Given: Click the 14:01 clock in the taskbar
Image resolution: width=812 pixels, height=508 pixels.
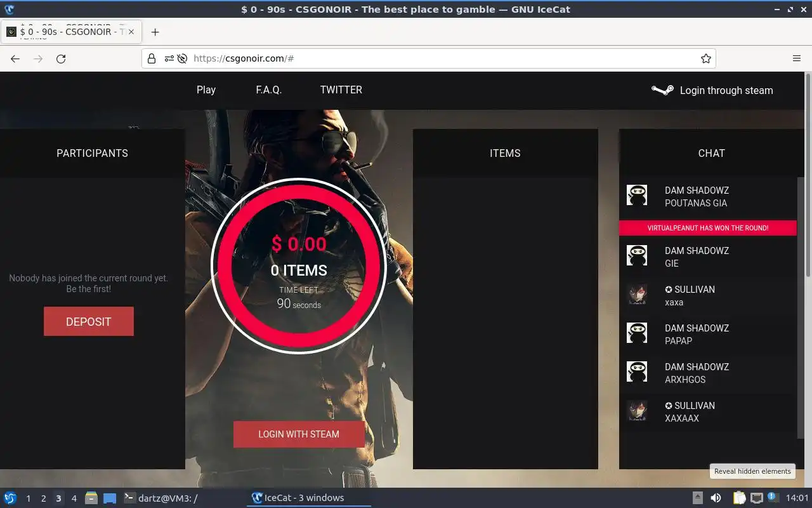Looking at the screenshot, I should click(797, 498).
